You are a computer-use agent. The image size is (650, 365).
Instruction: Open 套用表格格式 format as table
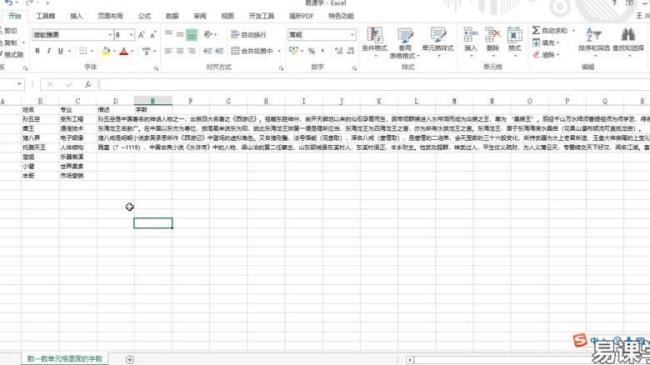point(404,42)
